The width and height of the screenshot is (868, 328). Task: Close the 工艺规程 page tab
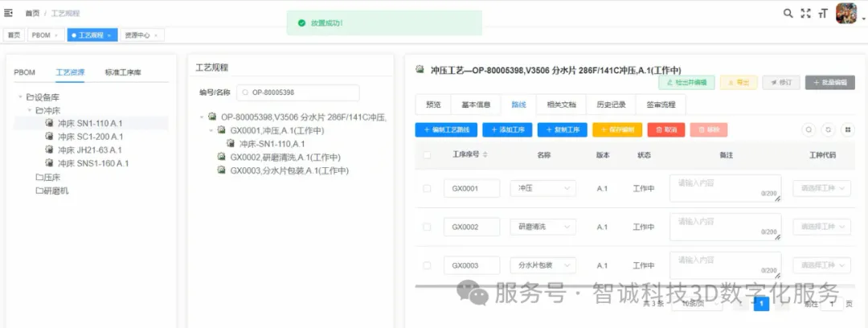coord(109,35)
